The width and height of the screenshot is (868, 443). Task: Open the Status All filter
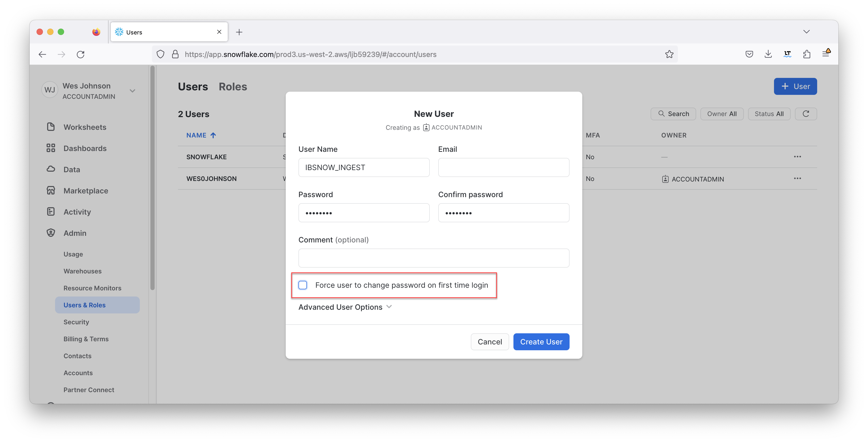(769, 114)
